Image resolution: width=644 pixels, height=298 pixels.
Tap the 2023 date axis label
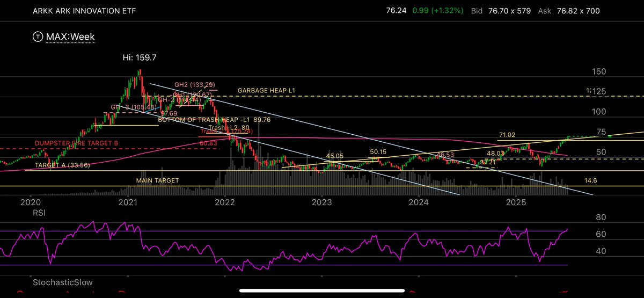tap(321, 202)
